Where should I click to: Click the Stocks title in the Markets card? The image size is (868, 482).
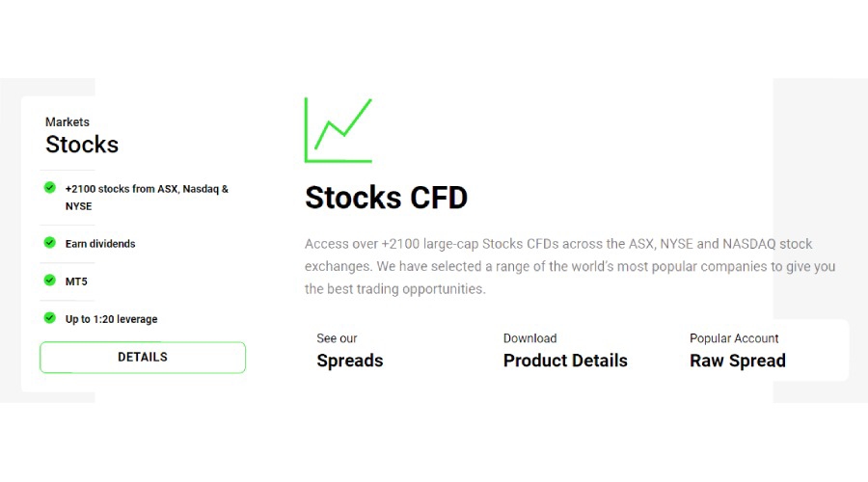pyautogui.click(x=82, y=145)
